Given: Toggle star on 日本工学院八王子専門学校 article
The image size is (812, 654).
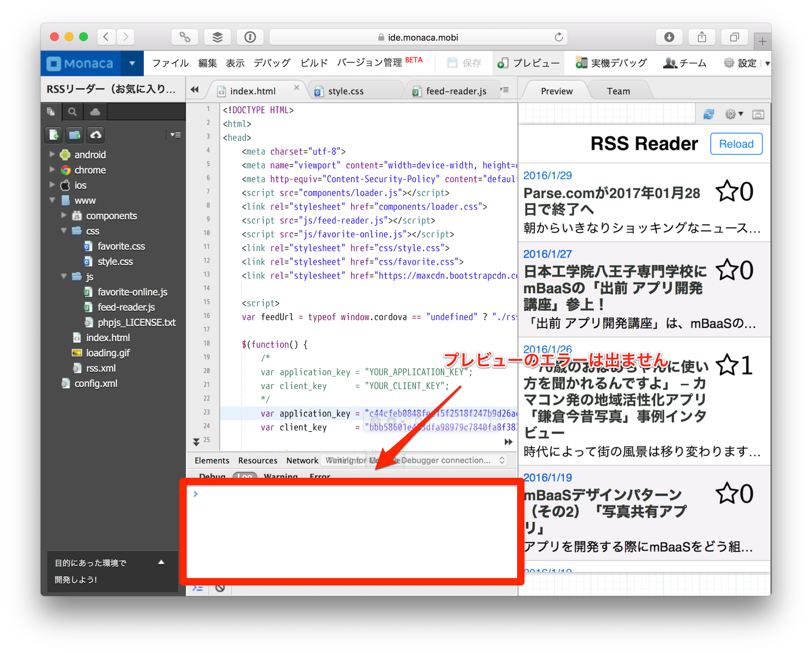Looking at the screenshot, I should (x=726, y=270).
